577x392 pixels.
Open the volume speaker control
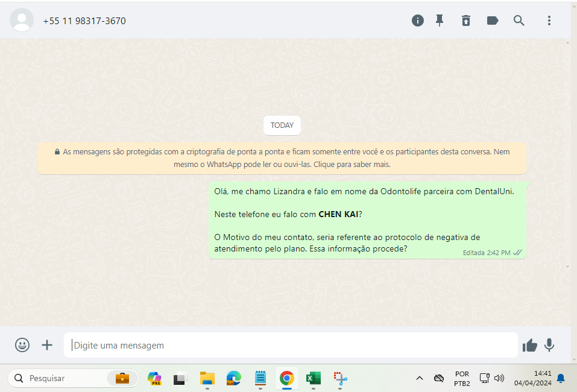point(499,378)
